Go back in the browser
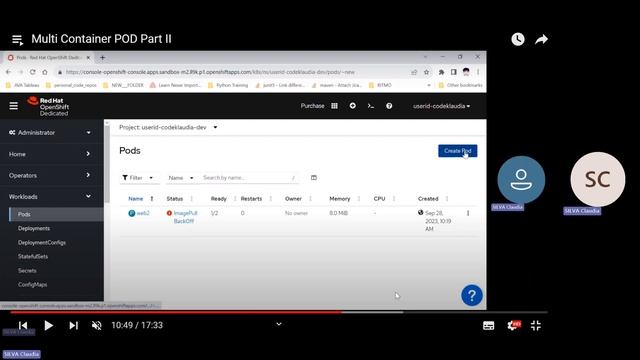This screenshot has width=640, height=360. coord(9,72)
